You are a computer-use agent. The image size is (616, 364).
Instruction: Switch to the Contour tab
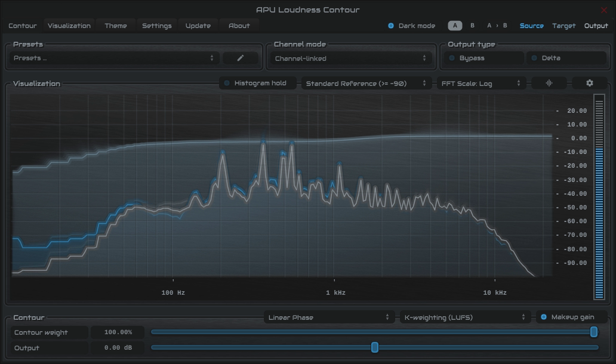[23, 26]
